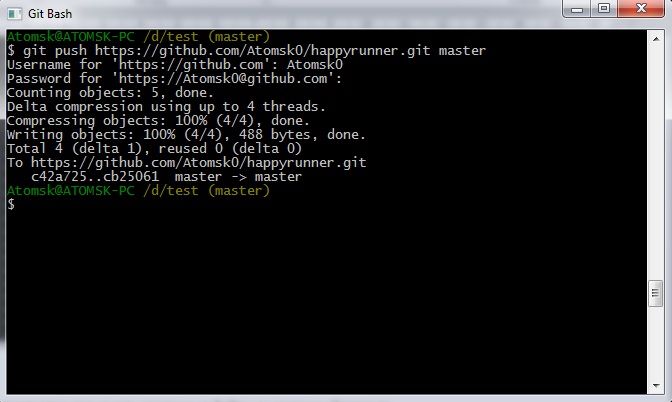Click the Counting objects: 5 line
The image size is (672, 402).
pos(110,93)
